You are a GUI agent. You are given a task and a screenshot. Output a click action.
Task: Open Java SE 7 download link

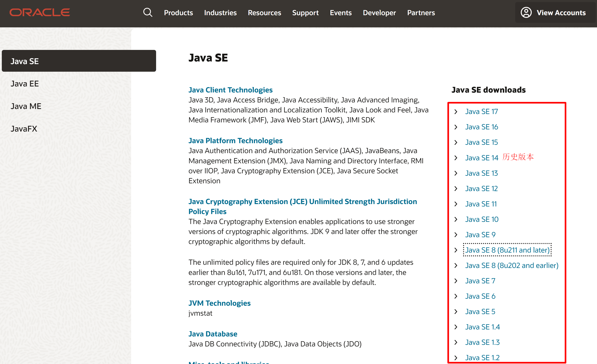[480, 281]
